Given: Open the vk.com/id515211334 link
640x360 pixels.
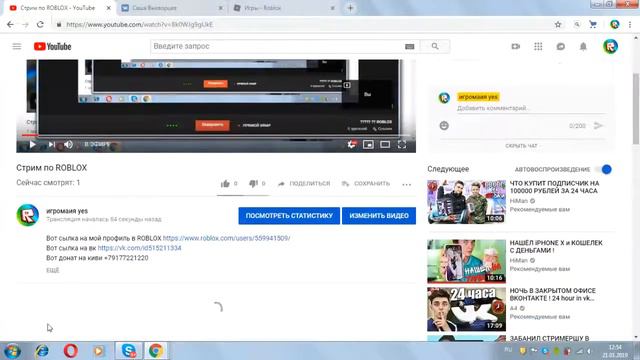Looking at the screenshot, I should point(139,248).
